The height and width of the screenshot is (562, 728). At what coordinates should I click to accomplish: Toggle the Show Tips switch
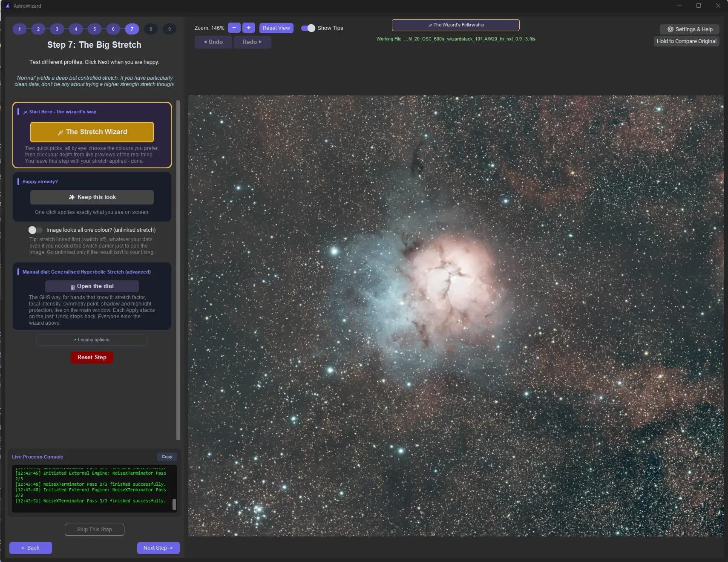pyautogui.click(x=308, y=28)
